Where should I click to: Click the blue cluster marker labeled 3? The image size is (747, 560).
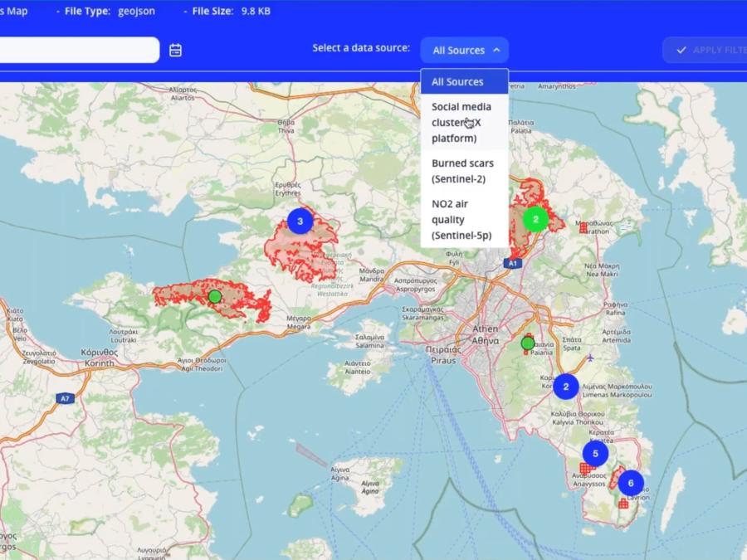click(300, 221)
